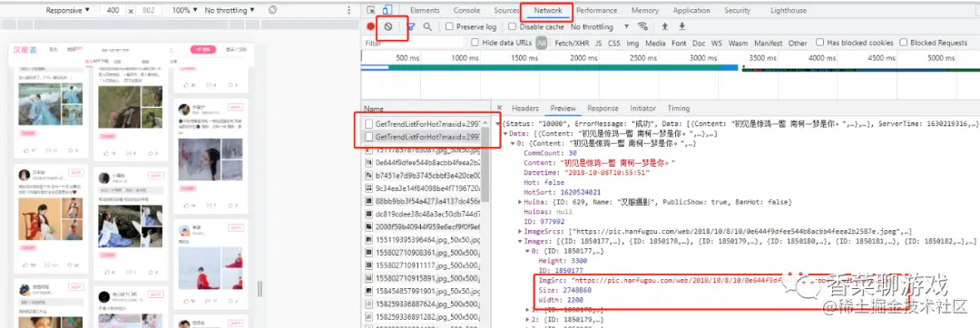The image size is (980, 328).
Task: Open device toolbar throttling dropdown
Action: click(230, 11)
